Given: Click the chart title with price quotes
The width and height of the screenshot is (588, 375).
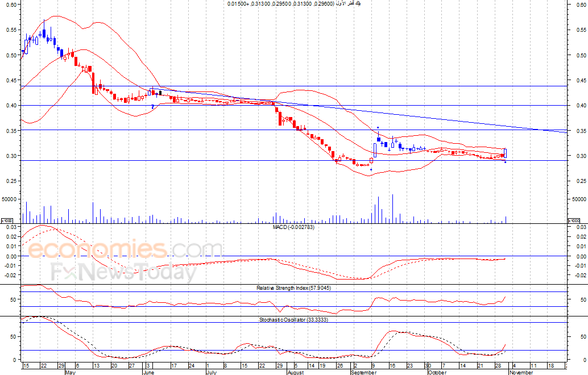Looking at the screenshot, I should coord(294,3).
